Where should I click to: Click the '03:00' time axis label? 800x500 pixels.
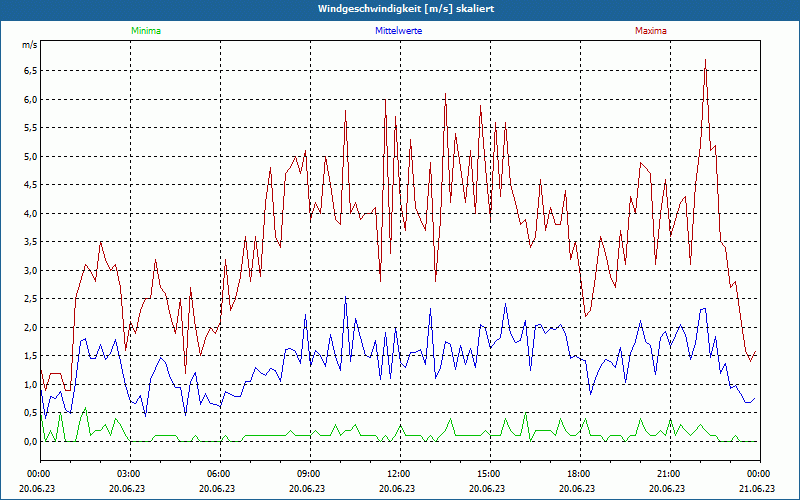pyautogui.click(x=128, y=474)
